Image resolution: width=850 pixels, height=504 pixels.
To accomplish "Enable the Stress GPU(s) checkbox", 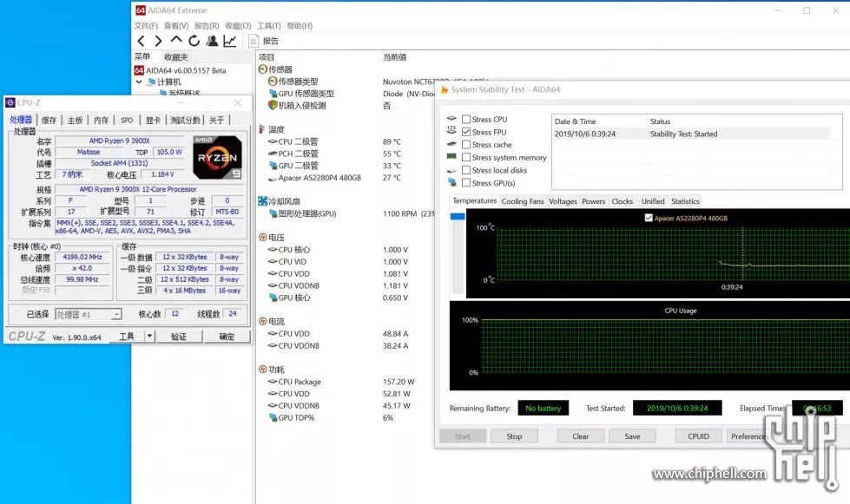I will tap(466, 183).
